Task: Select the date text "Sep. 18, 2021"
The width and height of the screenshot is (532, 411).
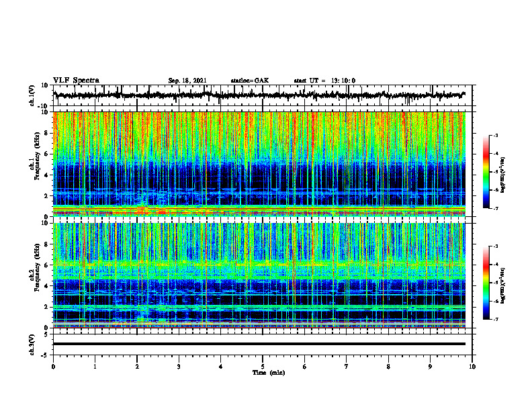Action: tap(187, 81)
